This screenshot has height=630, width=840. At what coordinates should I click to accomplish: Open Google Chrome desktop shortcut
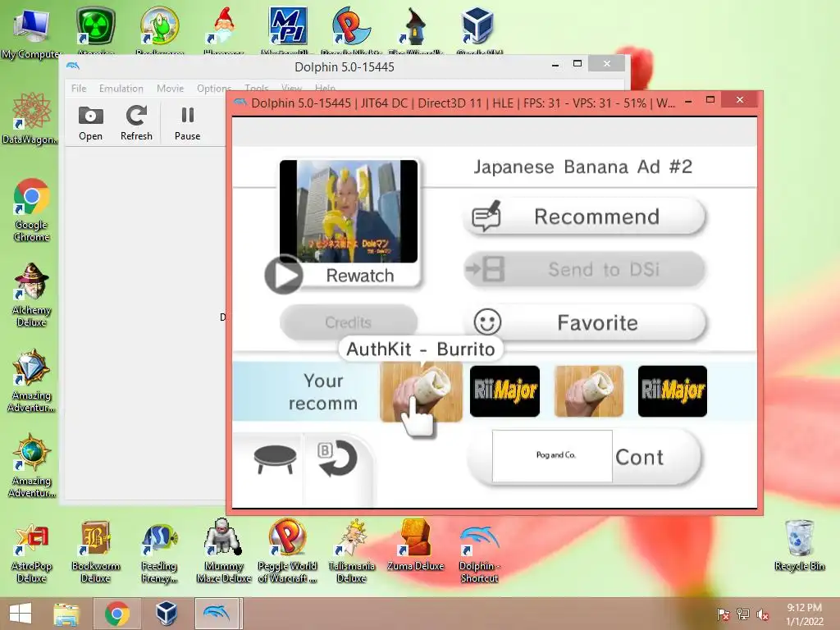click(31, 210)
